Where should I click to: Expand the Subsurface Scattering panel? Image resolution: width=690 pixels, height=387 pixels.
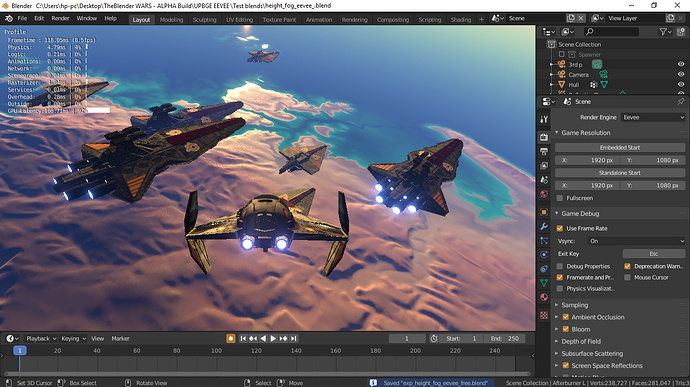click(557, 353)
